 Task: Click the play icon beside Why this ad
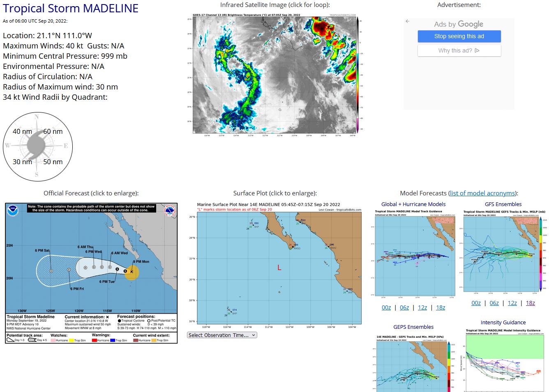click(x=477, y=50)
